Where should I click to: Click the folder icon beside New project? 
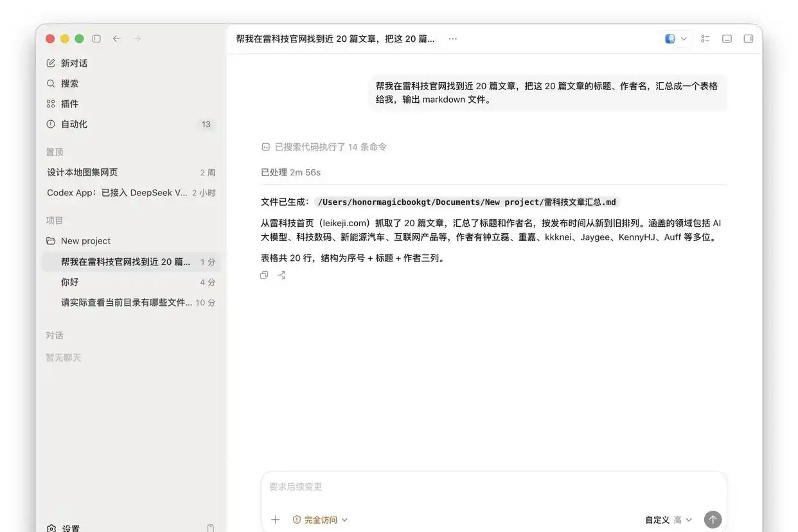[x=51, y=241]
